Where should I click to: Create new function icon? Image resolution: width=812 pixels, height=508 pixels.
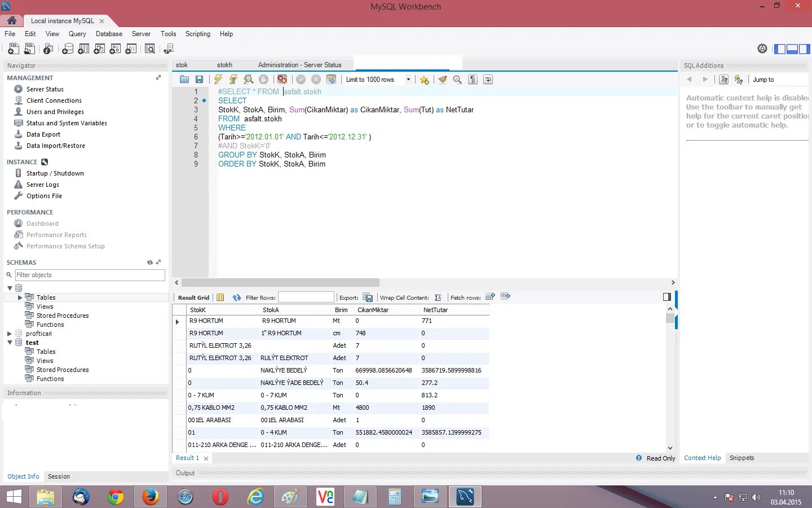131,49
